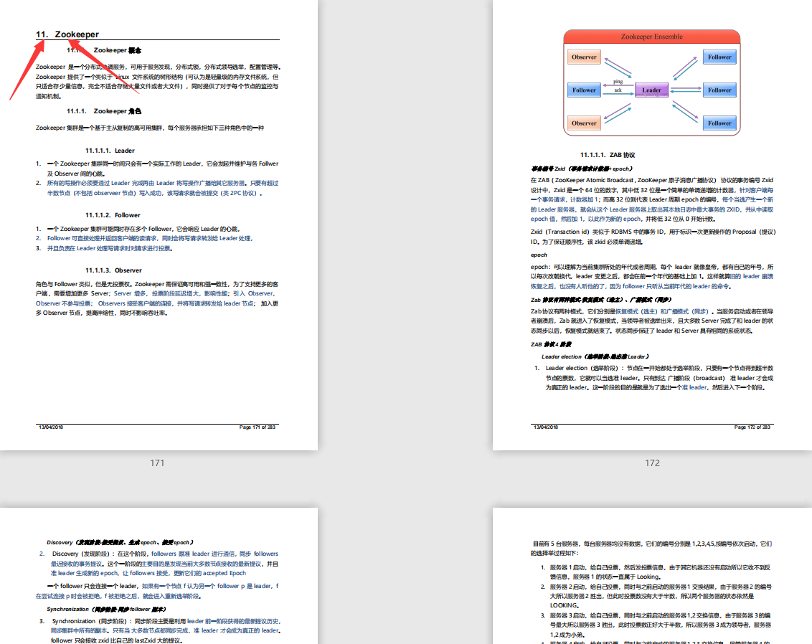Click 'Page 171 of 283' footer text
This screenshot has height=644, width=812.
pyautogui.click(x=257, y=427)
